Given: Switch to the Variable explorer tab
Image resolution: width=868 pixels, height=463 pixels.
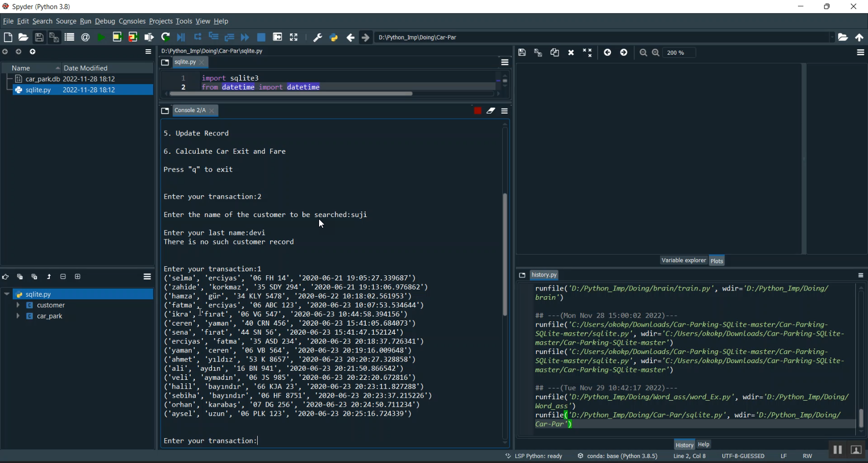Looking at the screenshot, I should [x=683, y=260].
